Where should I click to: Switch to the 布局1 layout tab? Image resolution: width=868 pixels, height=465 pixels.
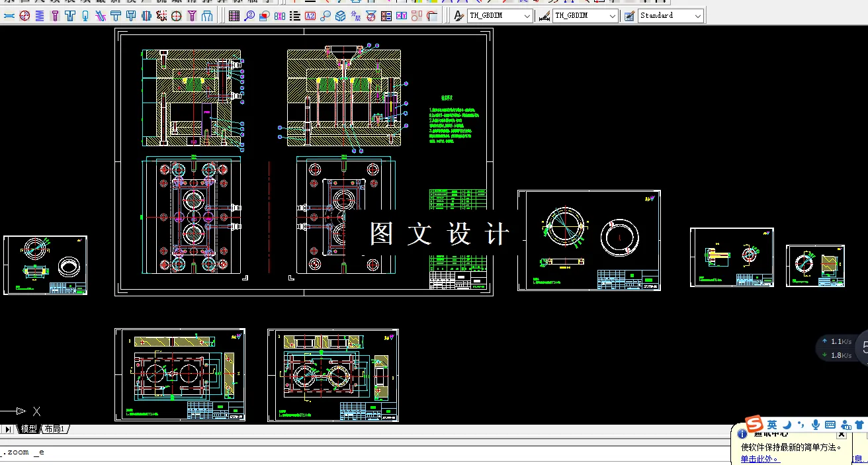(54, 429)
